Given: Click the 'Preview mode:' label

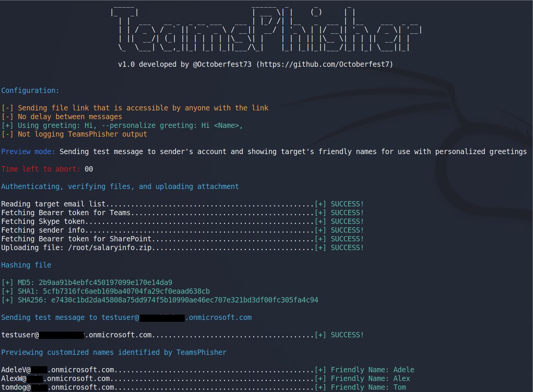Looking at the screenshot, I should pyautogui.click(x=28, y=151).
